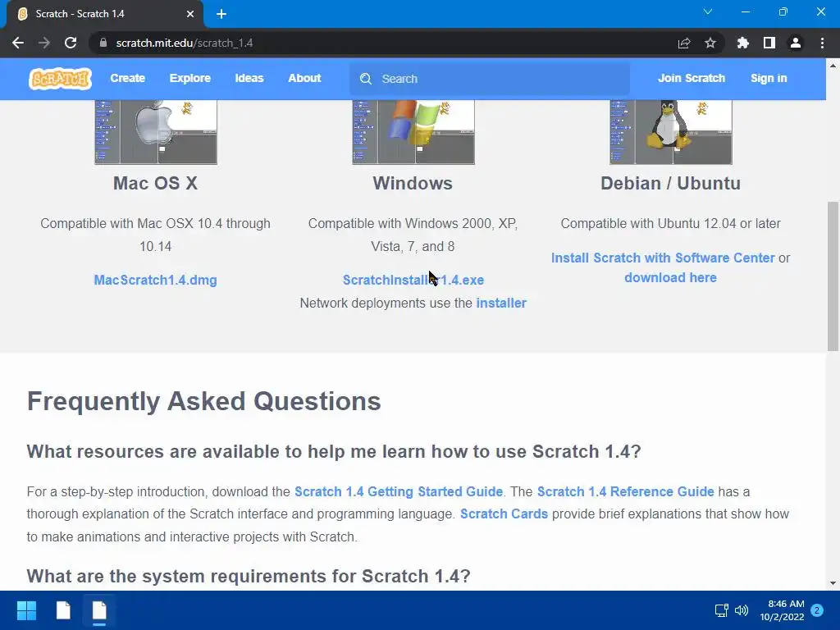
Task: Click the Mac OS X heading
Action: (155, 183)
